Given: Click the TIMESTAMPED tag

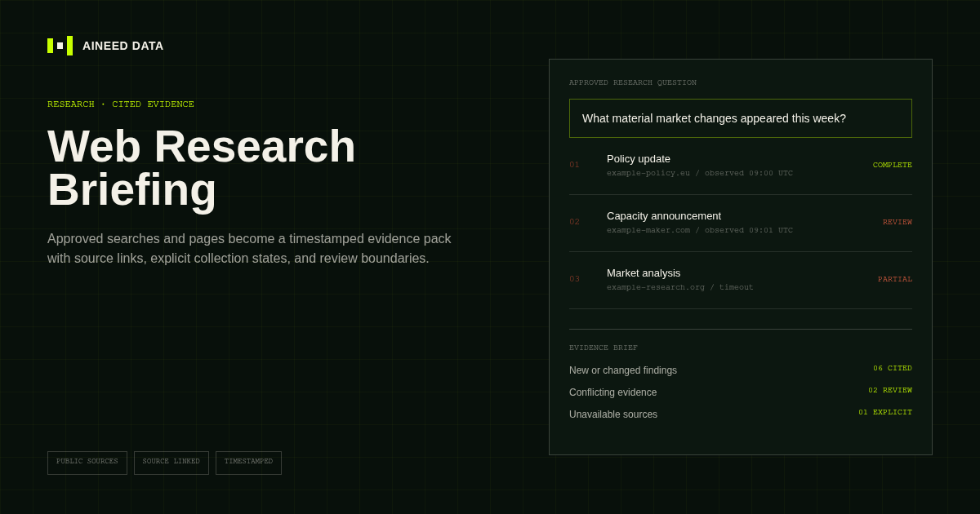Looking at the screenshot, I should coord(248,463).
